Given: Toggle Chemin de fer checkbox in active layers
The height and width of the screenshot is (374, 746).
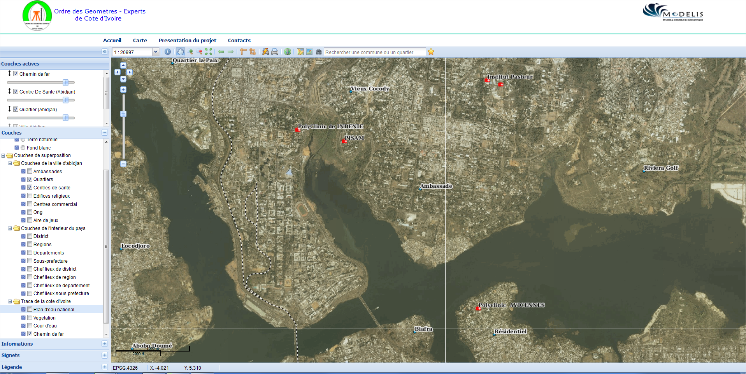Looking at the screenshot, I should 15,74.
